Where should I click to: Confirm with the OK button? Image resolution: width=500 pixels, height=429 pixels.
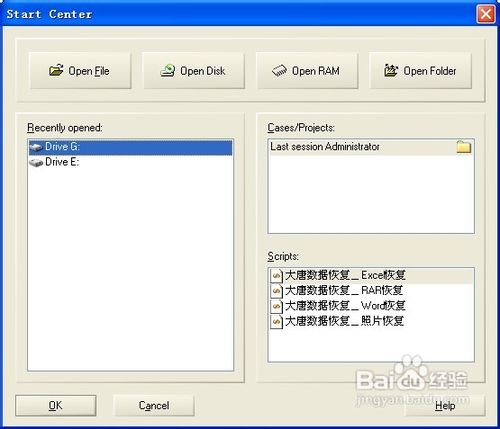[56, 405]
